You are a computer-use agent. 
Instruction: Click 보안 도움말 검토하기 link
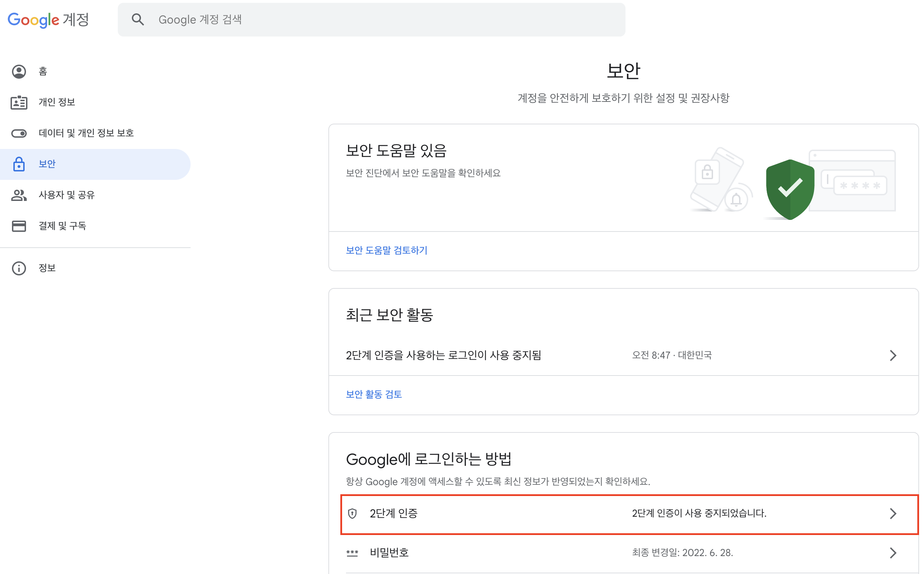[387, 250]
